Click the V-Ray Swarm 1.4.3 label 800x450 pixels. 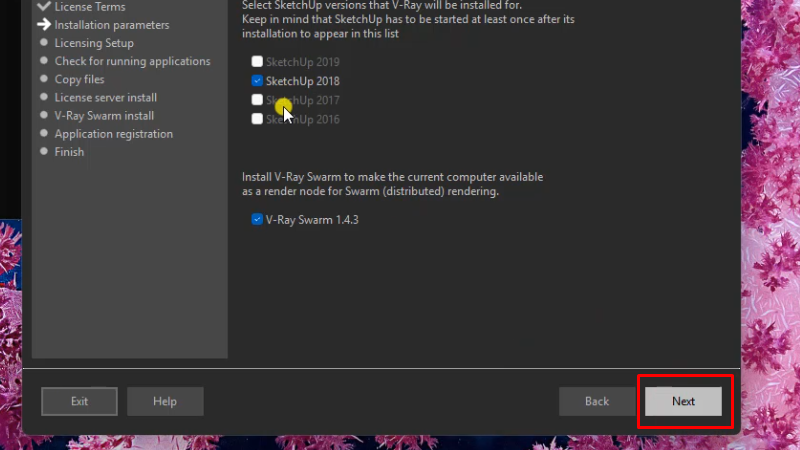coord(312,220)
